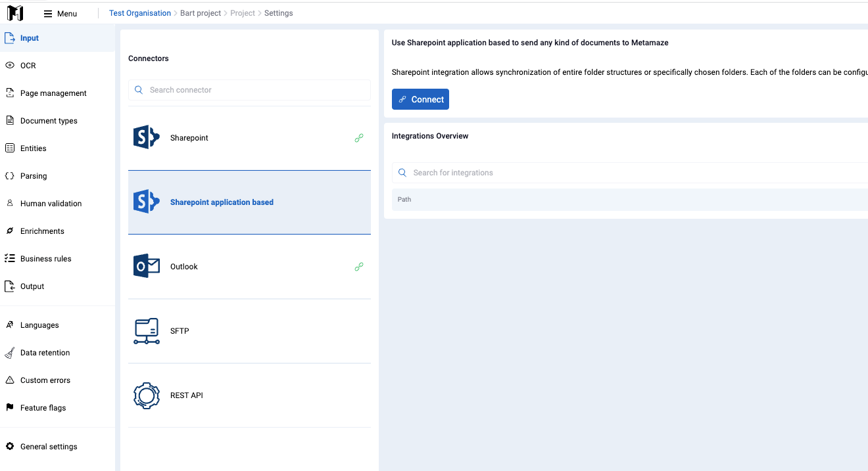Open the Input settings section

[x=57, y=38]
